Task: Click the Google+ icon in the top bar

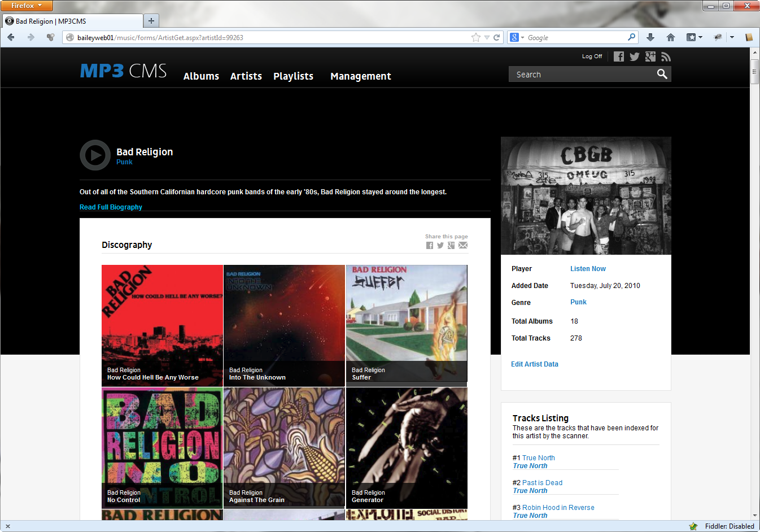Action: pyautogui.click(x=650, y=56)
